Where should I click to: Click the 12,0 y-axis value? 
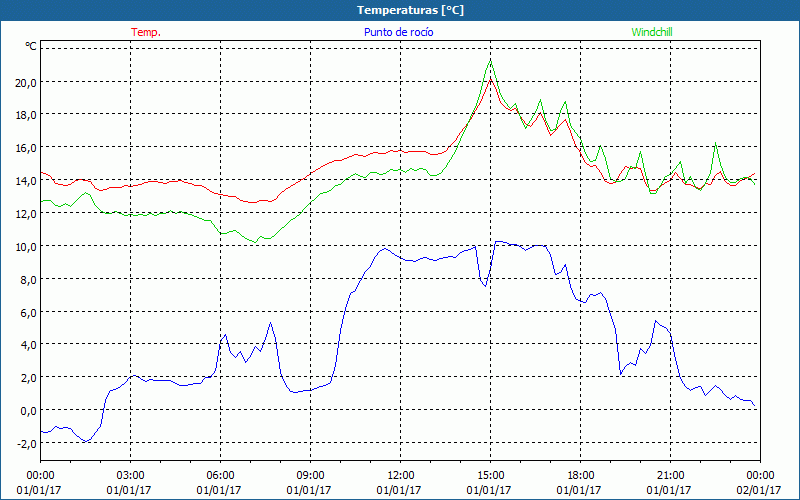point(26,214)
